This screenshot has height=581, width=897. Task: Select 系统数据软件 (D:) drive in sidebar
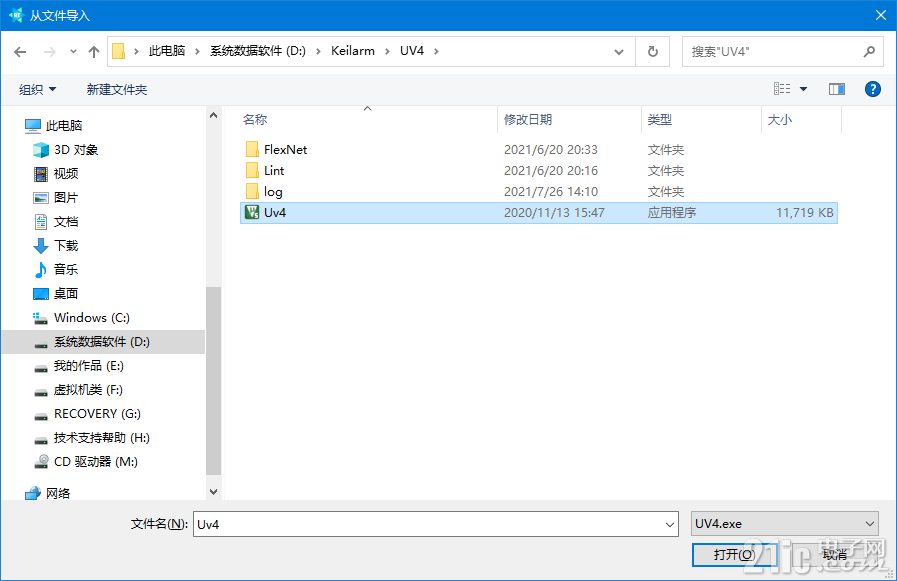click(103, 341)
